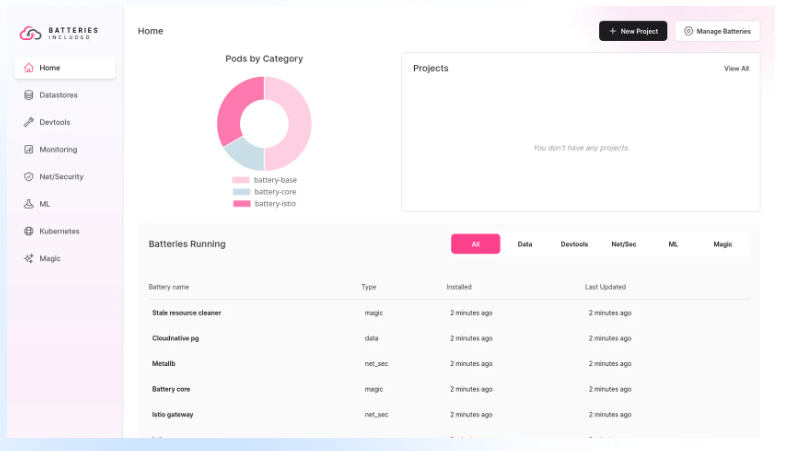Open Manage Batteries
Viewport: 785px width, 451px height.
pyautogui.click(x=717, y=31)
